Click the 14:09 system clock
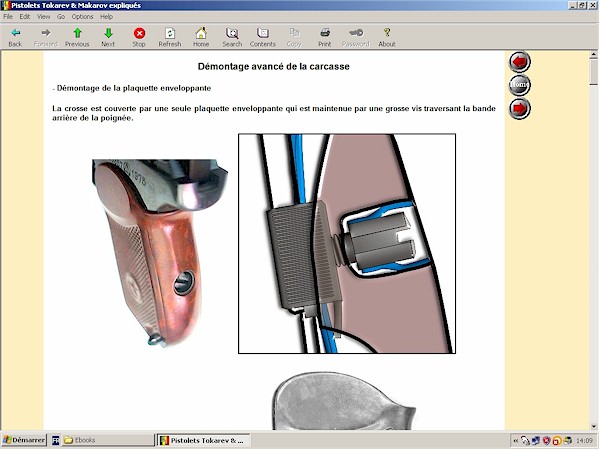Viewport: 600px width, 450px height. (584, 440)
